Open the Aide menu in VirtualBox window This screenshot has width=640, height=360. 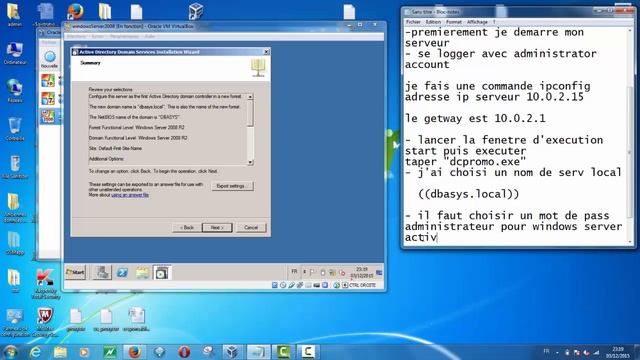pos(150,36)
